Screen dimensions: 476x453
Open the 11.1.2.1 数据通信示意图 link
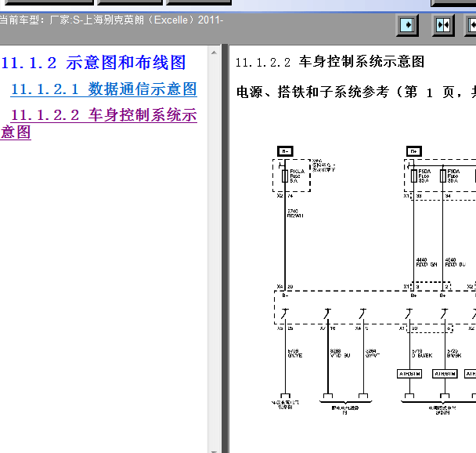pyautogui.click(x=104, y=89)
